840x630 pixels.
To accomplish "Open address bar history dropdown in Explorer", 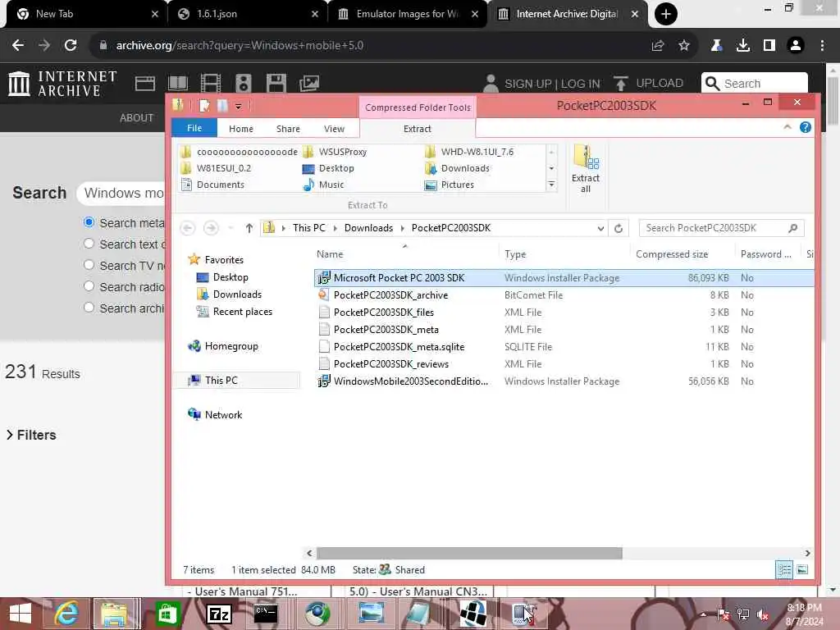I will (600, 228).
